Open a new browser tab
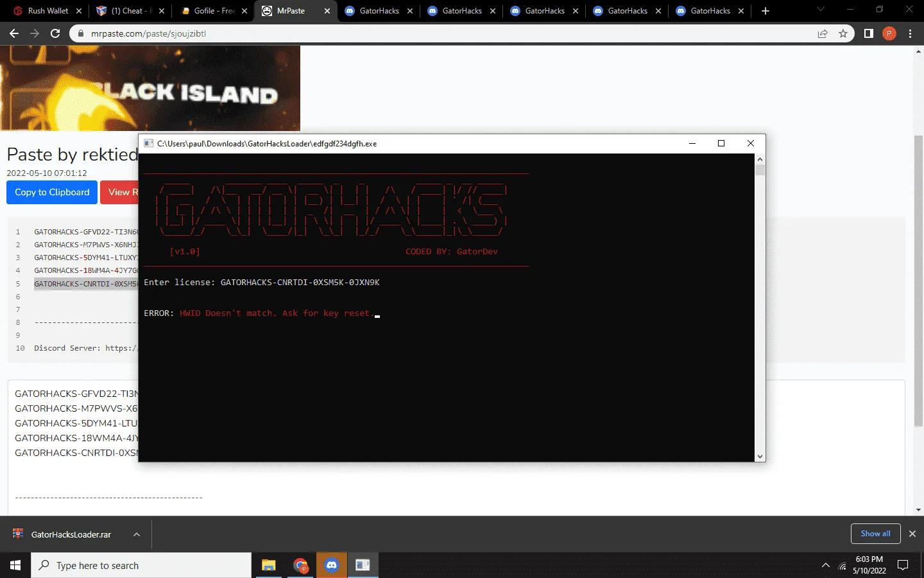 click(765, 11)
